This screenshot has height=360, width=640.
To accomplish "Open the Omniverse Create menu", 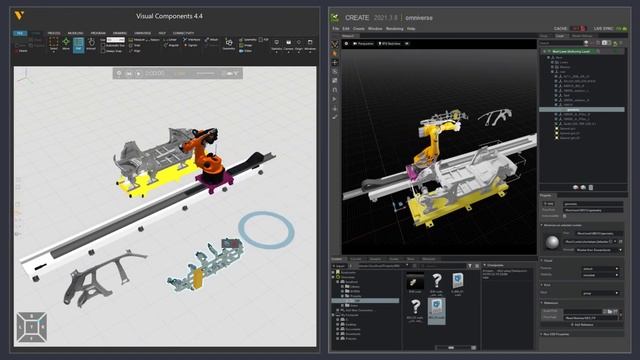I will tap(359, 29).
